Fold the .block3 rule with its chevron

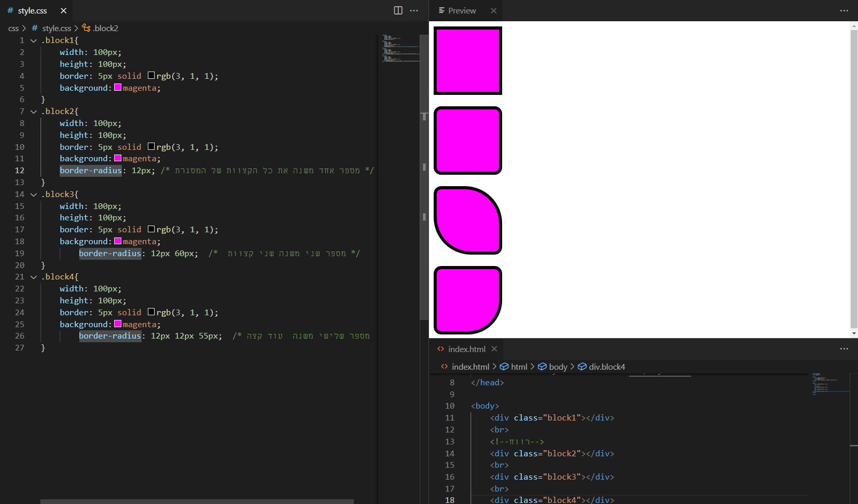click(34, 194)
